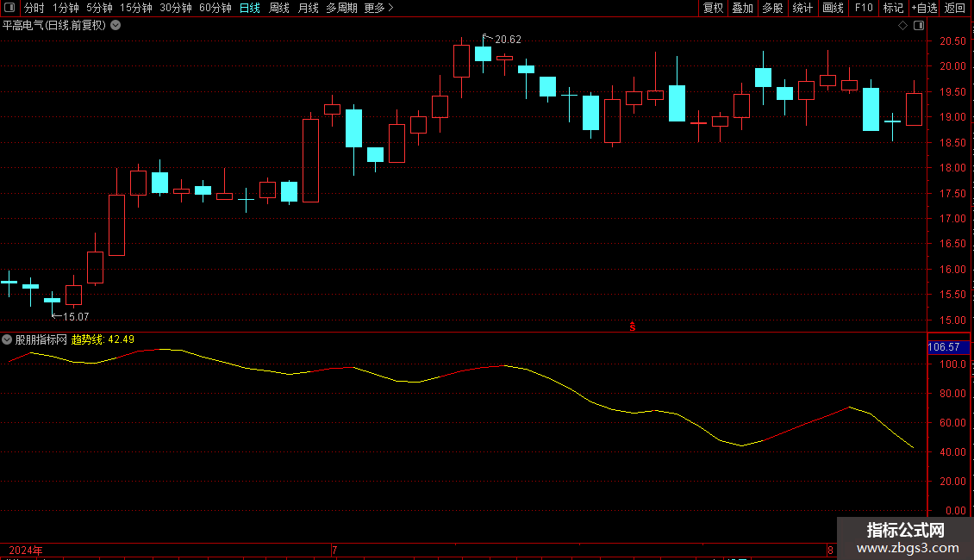Switch to 周线 weekly chart
Image resolution: width=974 pixels, height=560 pixels.
279,8
